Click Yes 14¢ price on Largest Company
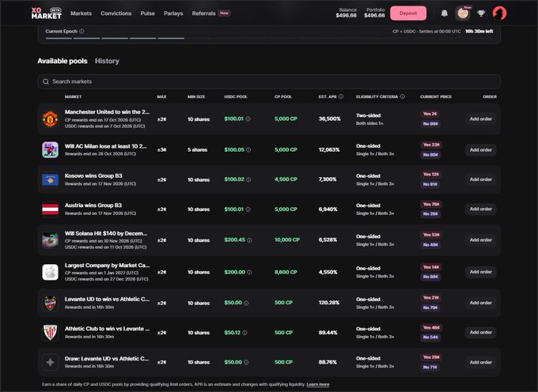Screen dimensions: 538x392 tap(431, 267)
